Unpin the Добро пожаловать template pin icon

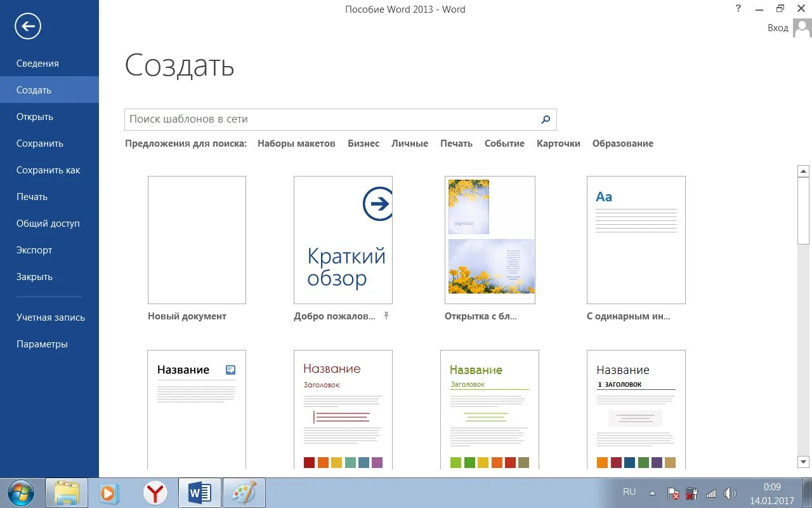coord(386,316)
